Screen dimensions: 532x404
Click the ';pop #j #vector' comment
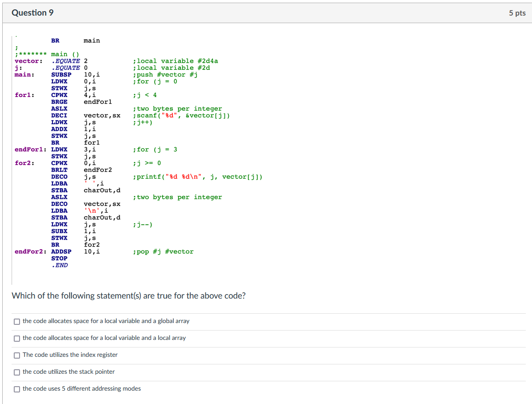pos(163,251)
